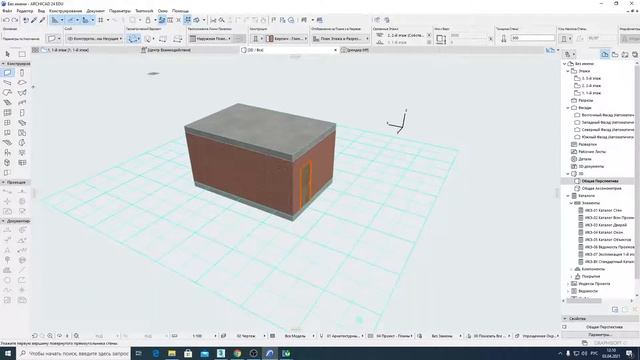Open the layer dropdown showing Конструктив Несущие
Screen dimensions: 640x360
click(94, 38)
